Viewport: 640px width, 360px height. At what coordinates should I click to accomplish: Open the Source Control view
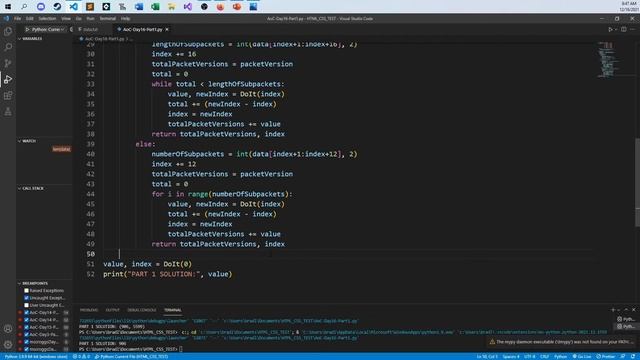click(8, 63)
